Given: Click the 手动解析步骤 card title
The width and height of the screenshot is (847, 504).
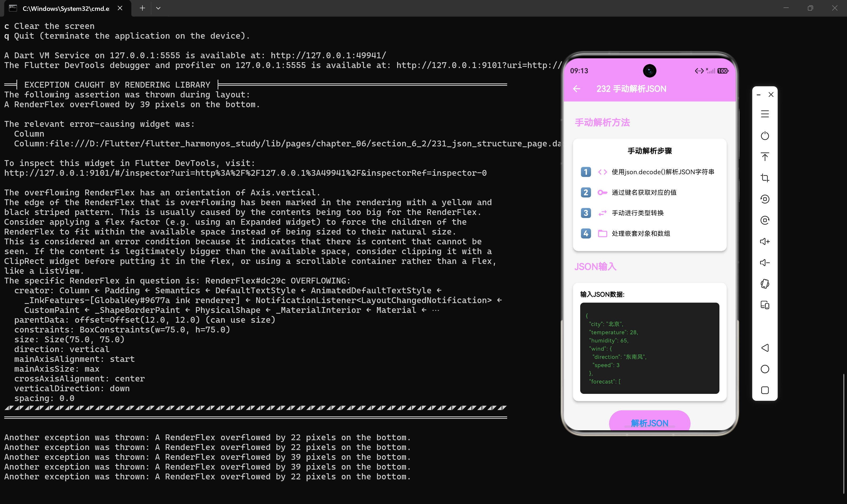Looking at the screenshot, I should [649, 151].
